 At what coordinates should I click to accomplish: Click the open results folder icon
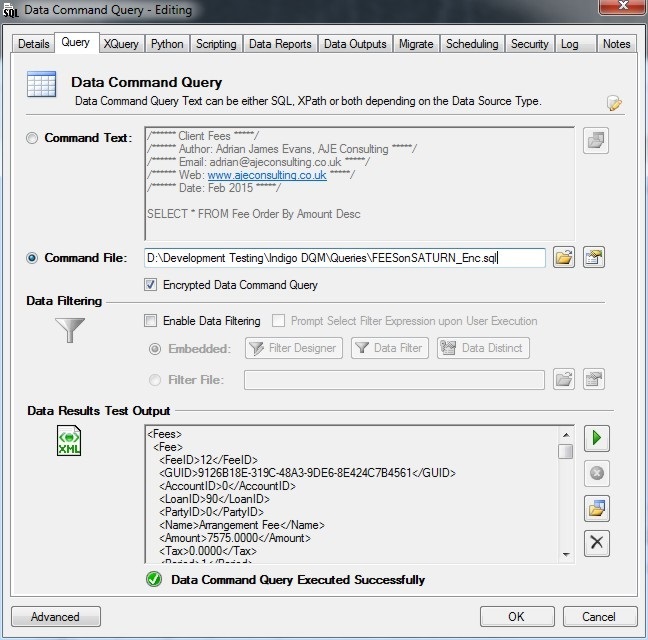click(x=597, y=508)
